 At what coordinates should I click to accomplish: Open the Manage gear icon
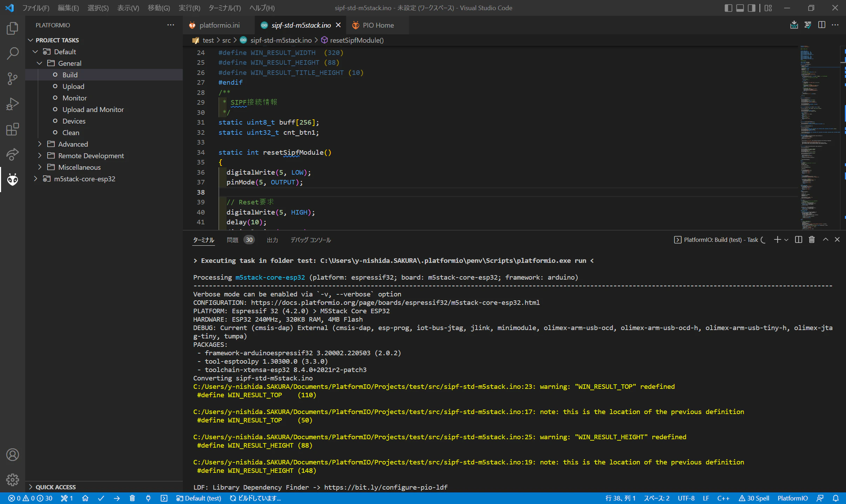pyautogui.click(x=13, y=480)
